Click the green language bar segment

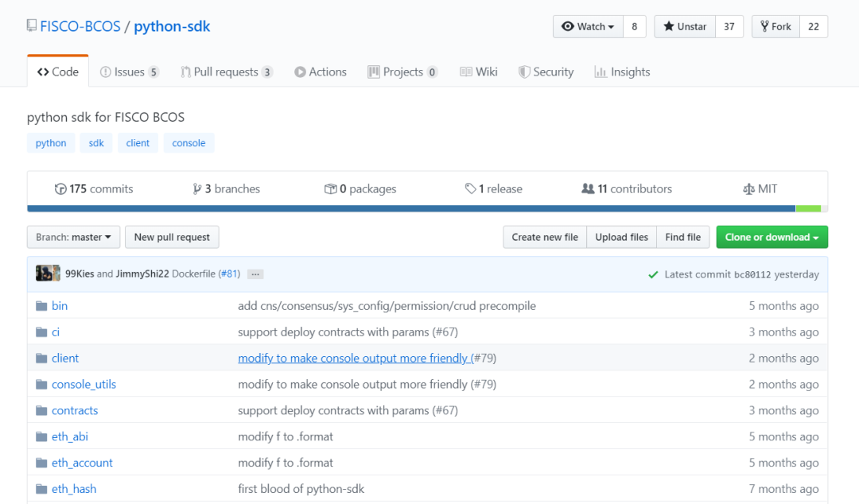coord(808,209)
